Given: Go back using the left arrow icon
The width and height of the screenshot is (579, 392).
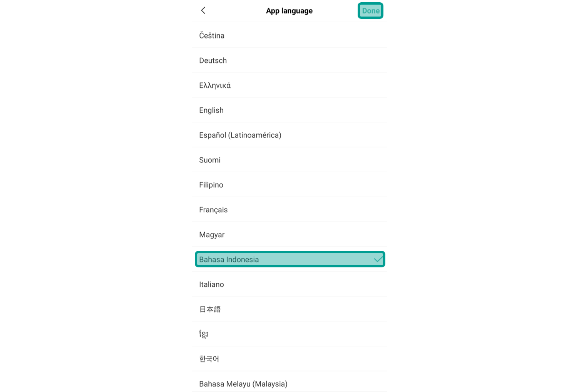Looking at the screenshot, I should coord(203,10).
